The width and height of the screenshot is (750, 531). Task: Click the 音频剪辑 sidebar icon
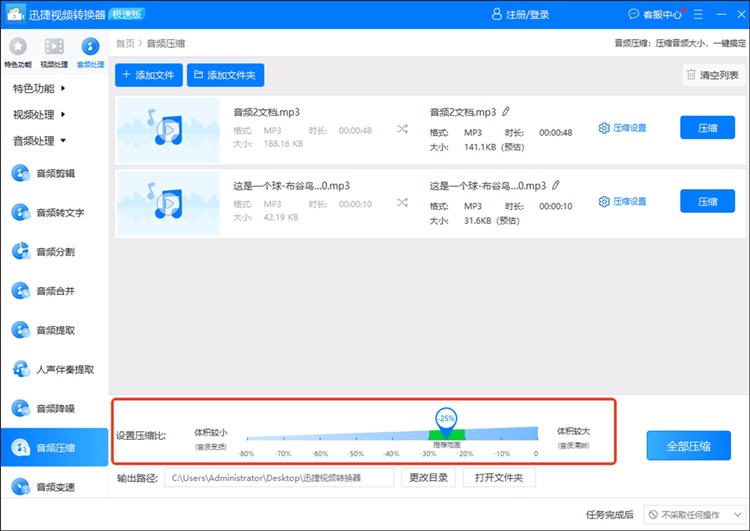point(21,173)
